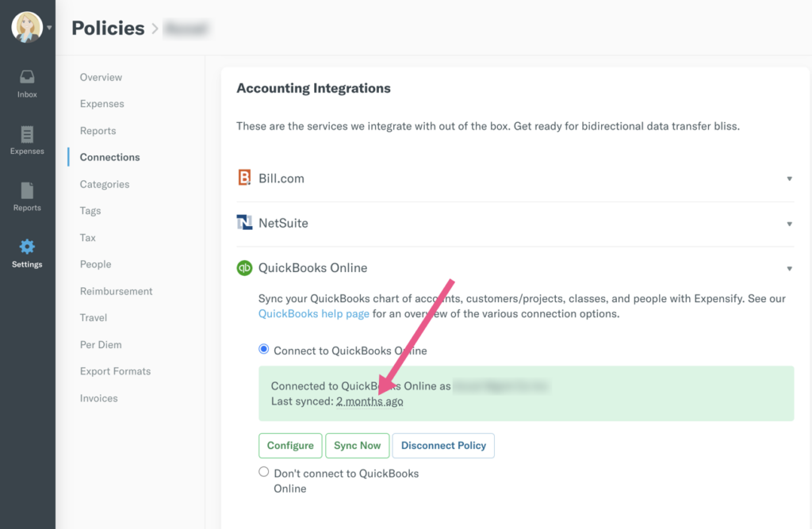Screen dimensions: 812x529
Task: Open Overview in policy menu
Action: [101, 77]
